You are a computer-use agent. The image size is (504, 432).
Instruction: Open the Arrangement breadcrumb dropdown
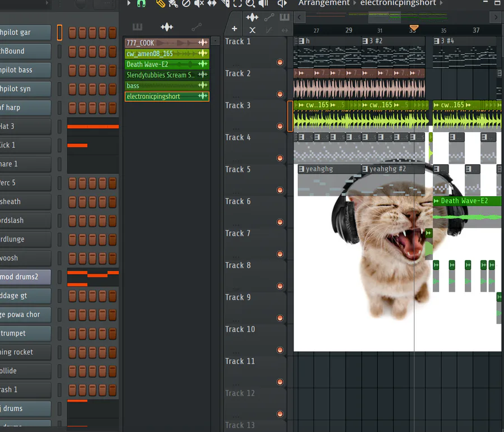tap(324, 3)
